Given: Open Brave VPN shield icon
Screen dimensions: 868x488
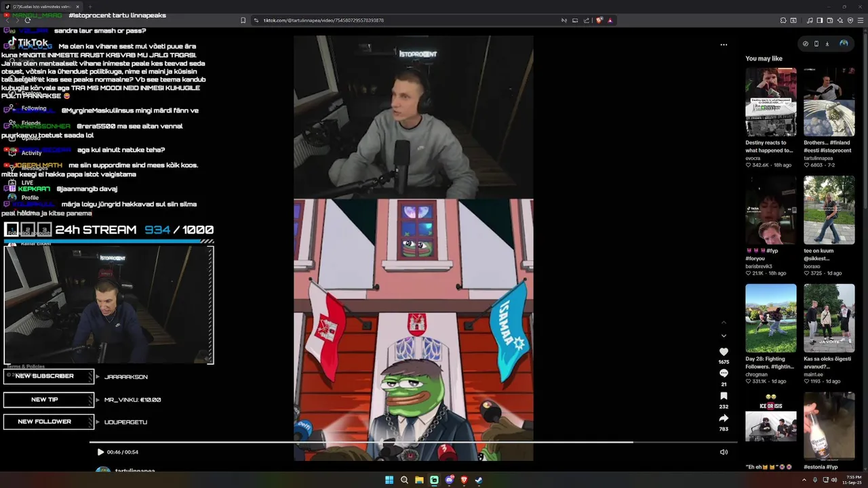Looking at the screenshot, I should pyautogui.click(x=850, y=20).
